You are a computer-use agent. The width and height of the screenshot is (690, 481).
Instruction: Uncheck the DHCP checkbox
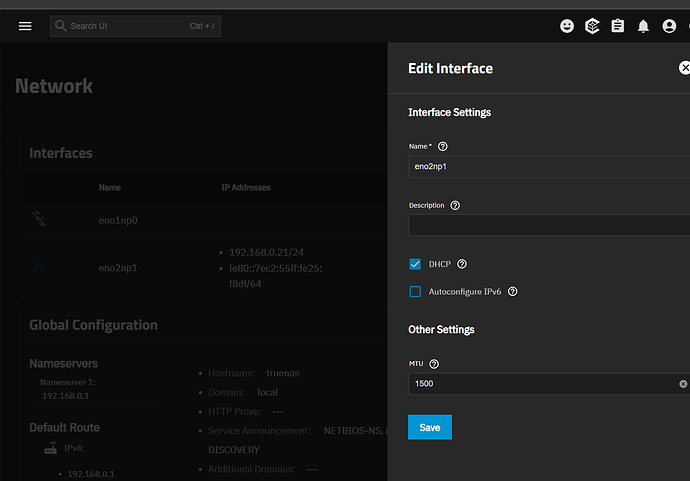tap(415, 264)
